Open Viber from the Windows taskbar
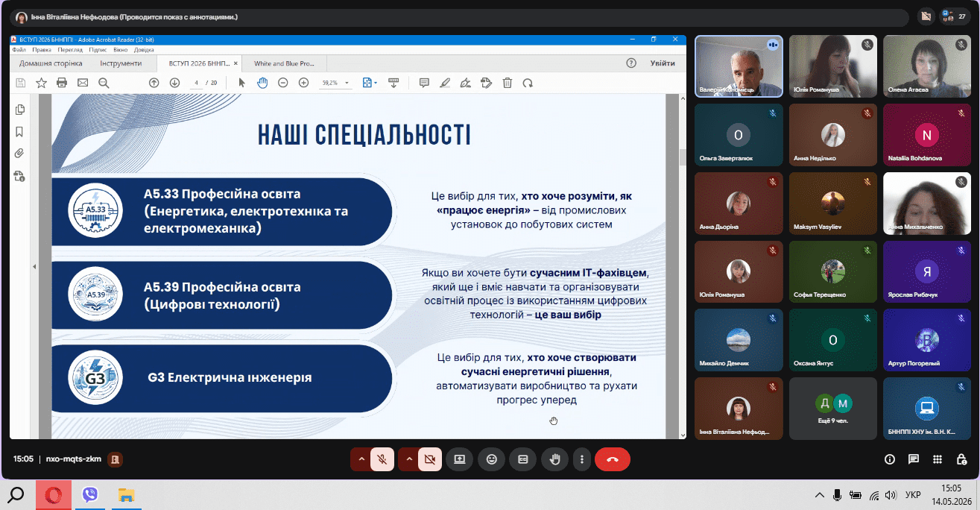 (90, 494)
